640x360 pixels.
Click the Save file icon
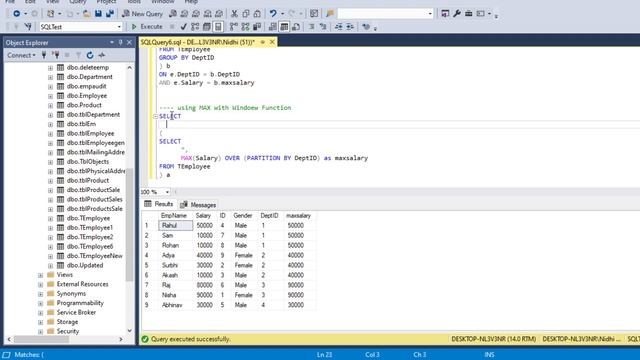point(98,13)
